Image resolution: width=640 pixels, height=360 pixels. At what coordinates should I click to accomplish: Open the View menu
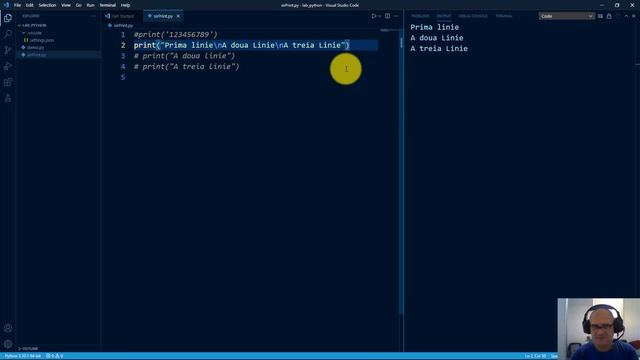[66, 5]
